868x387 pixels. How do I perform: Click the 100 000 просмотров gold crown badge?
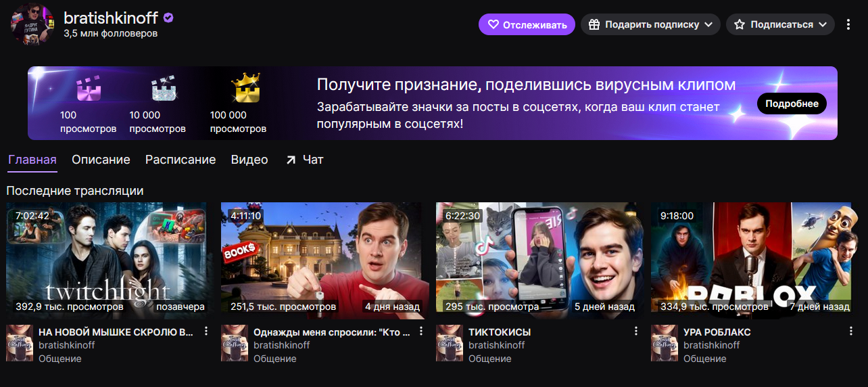pyautogui.click(x=245, y=88)
